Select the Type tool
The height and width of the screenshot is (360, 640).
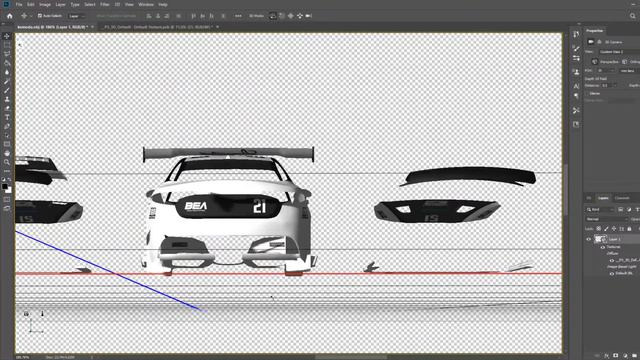tap(7, 117)
